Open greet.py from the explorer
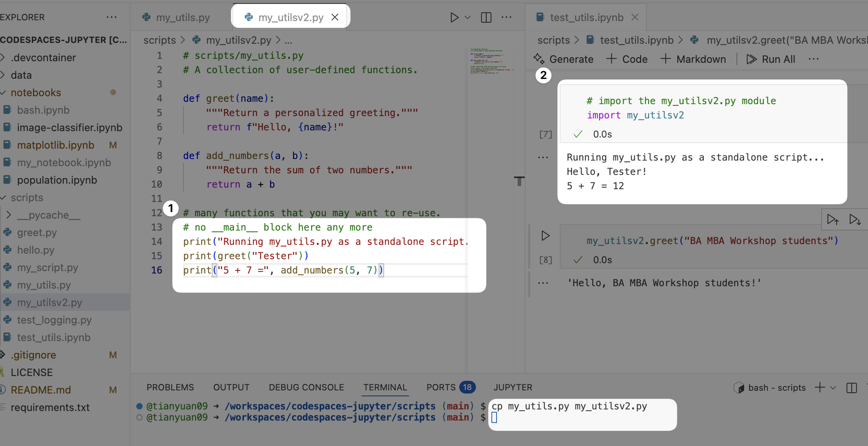The height and width of the screenshot is (446, 868). [37, 233]
